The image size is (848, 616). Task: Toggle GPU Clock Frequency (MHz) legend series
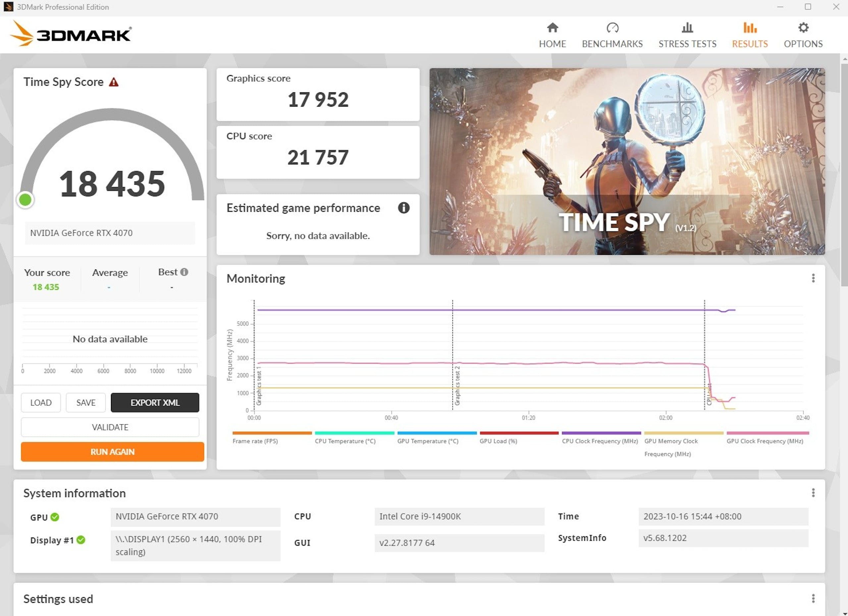[x=765, y=441]
